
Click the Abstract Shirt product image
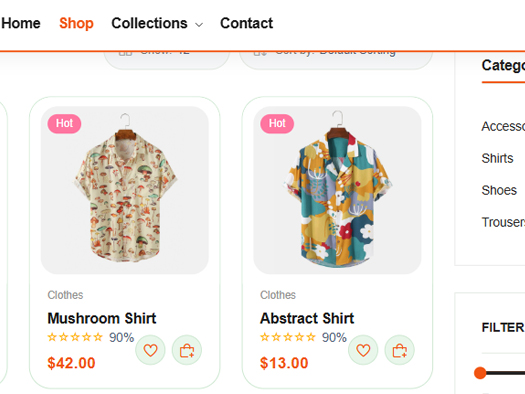(337, 190)
